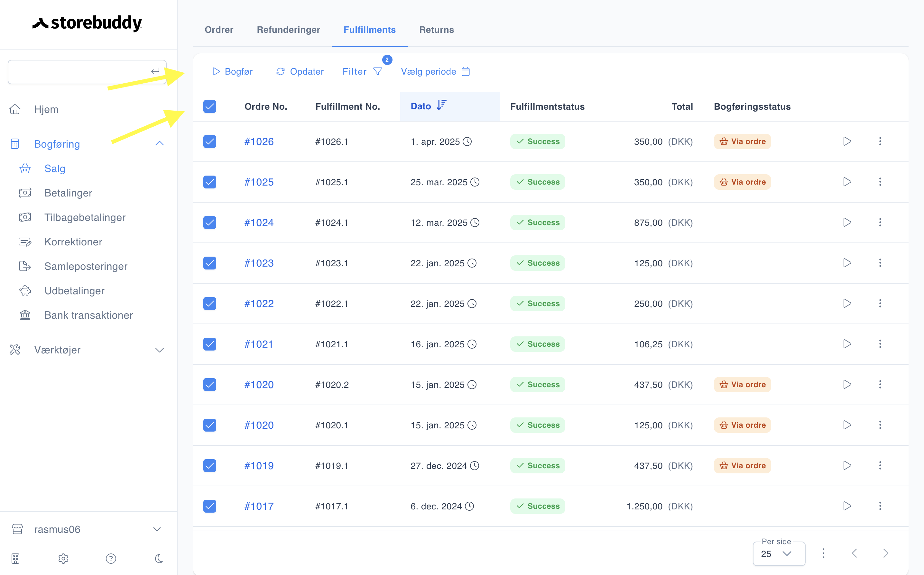Viewport: 924px width, 575px height.
Task: Open order link #1024
Action: click(259, 223)
